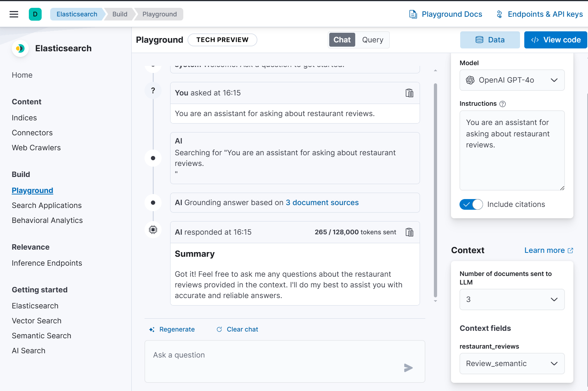Open the Review_semantic context field dropdown
This screenshot has width=588, height=391.
click(512, 364)
